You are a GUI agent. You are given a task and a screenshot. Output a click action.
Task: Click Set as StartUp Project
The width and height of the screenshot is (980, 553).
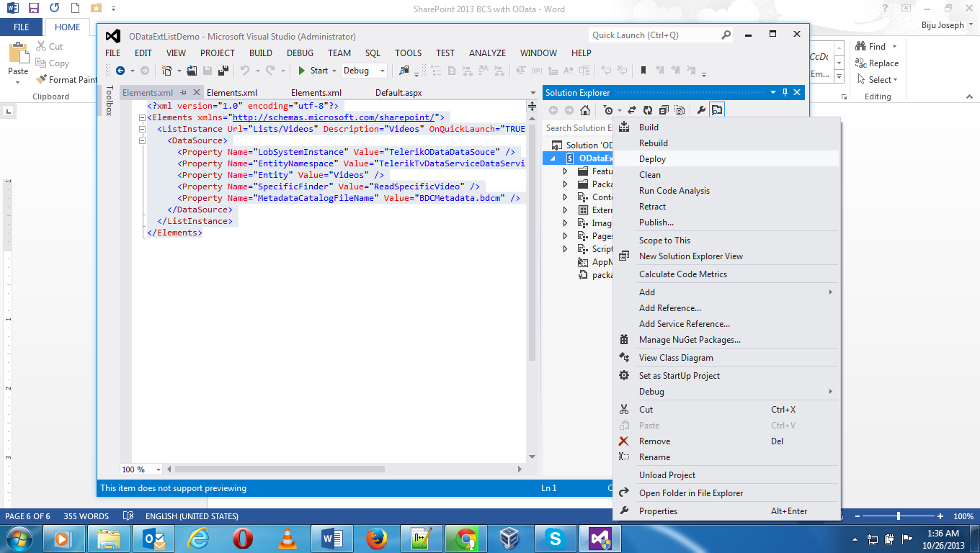coord(727,376)
